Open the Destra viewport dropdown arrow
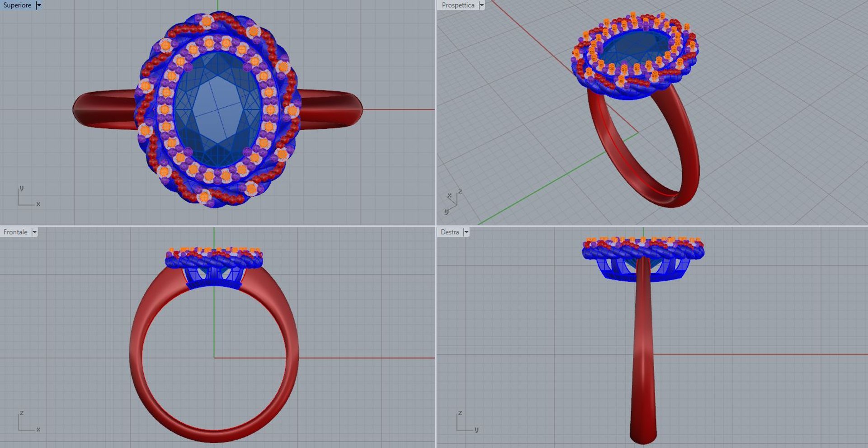Image resolution: width=868 pixels, height=448 pixels. click(466, 232)
